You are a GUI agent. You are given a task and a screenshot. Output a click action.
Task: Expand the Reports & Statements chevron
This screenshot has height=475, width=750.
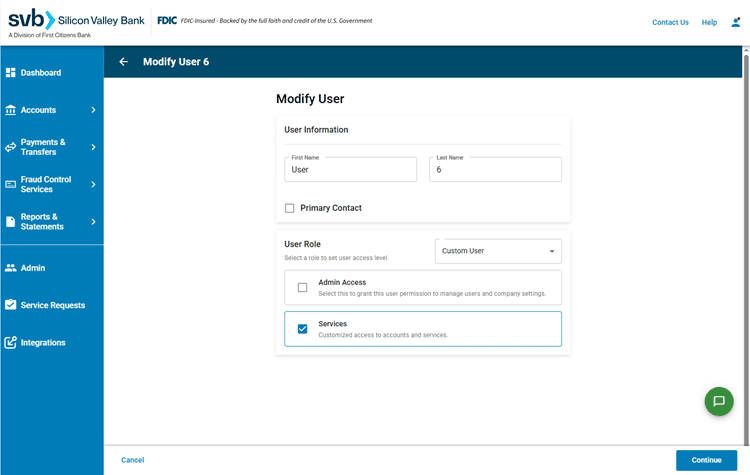pyautogui.click(x=93, y=221)
